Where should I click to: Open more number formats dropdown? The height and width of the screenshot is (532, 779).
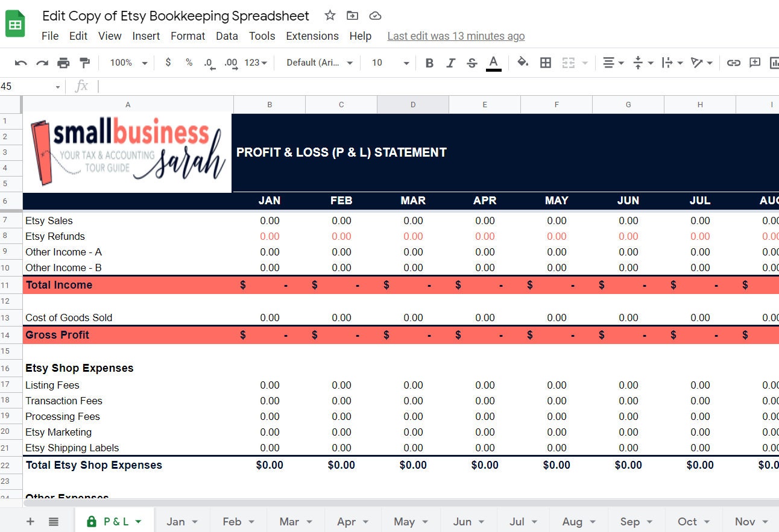click(256, 63)
